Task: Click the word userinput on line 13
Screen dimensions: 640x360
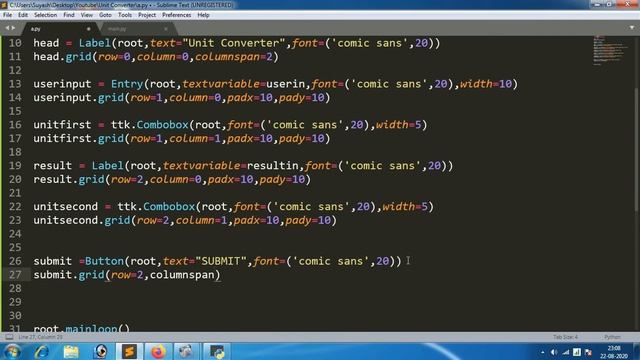Action: [x=62, y=84]
